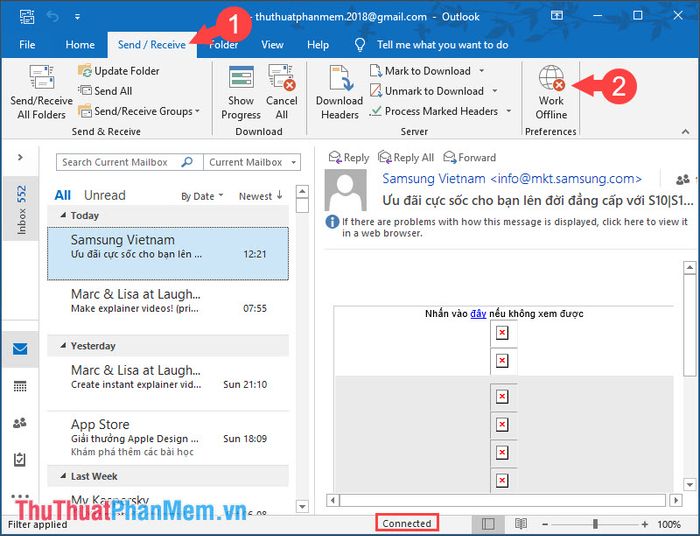Open Calendar navigation icon
700x536 pixels.
[20, 386]
